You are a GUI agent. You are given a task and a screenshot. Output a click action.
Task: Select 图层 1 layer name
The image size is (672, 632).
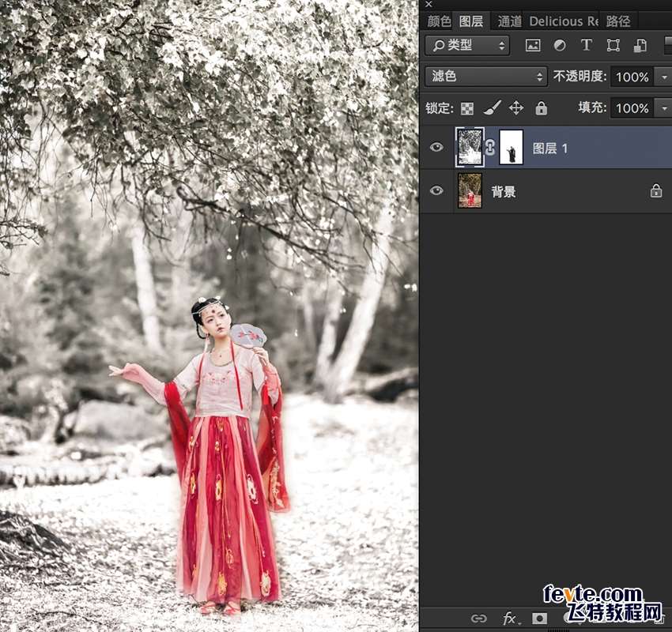click(550, 149)
